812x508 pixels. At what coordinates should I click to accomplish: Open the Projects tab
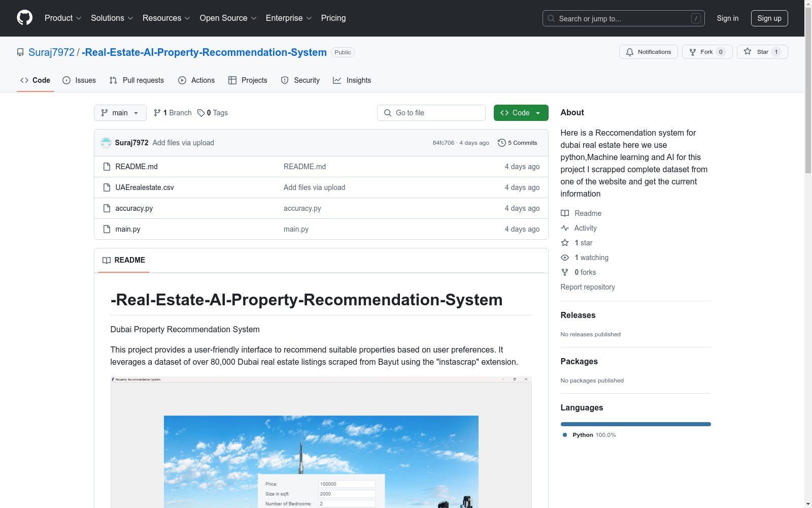[x=248, y=80]
